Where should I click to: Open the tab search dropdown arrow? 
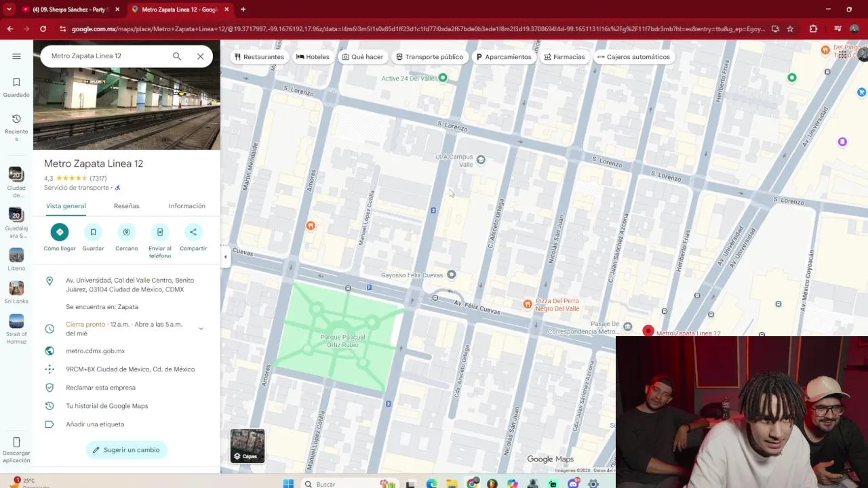click(x=9, y=9)
